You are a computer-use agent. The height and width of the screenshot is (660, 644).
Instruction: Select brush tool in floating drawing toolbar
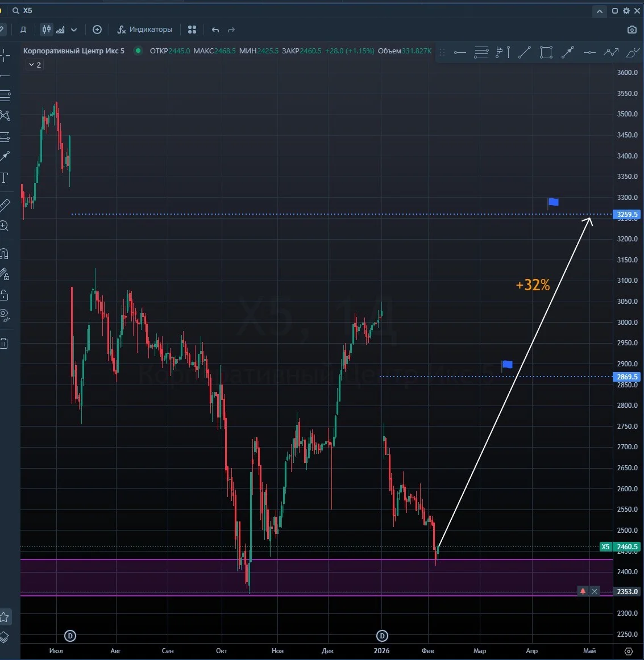click(x=633, y=52)
